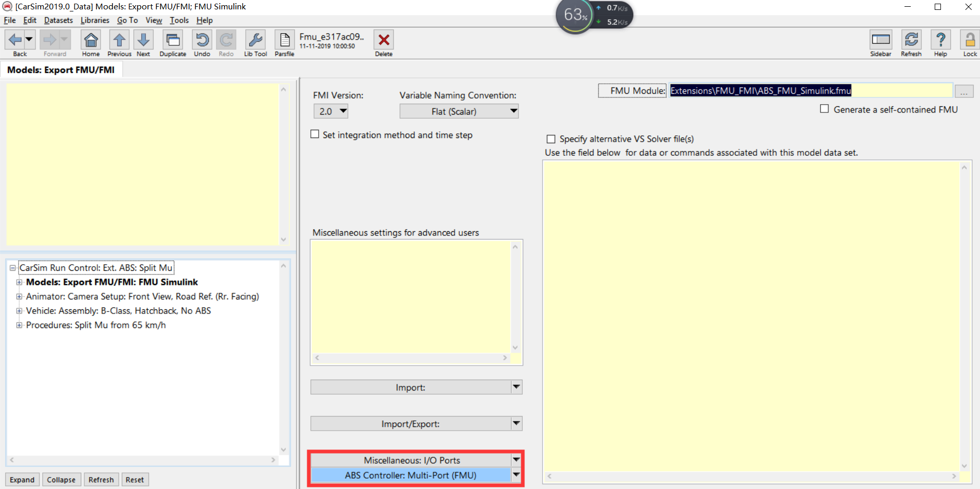This screenshot has height=489, width=980.
Task: Click the Collapse button
Action: (x=61, y=480)
